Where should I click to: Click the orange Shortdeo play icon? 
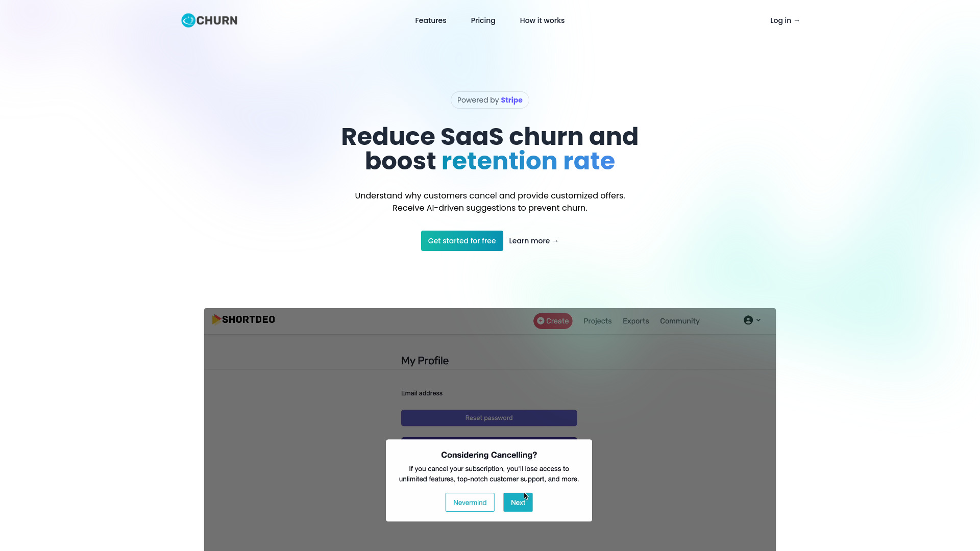pos(216,319)
